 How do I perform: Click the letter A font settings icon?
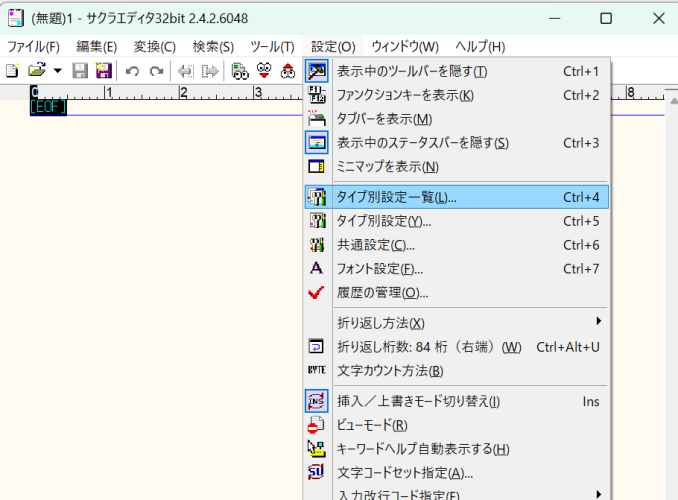click(317, 269)
